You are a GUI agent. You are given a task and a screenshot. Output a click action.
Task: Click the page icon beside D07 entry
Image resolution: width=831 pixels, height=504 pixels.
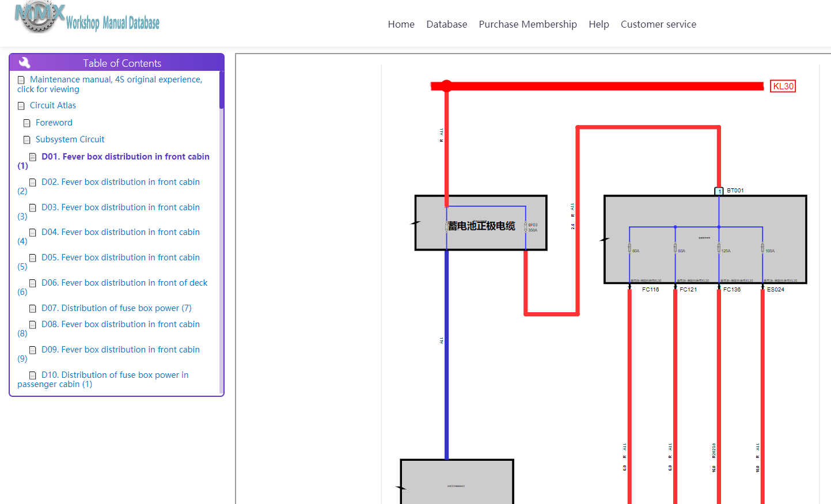[x=33, y=309]
